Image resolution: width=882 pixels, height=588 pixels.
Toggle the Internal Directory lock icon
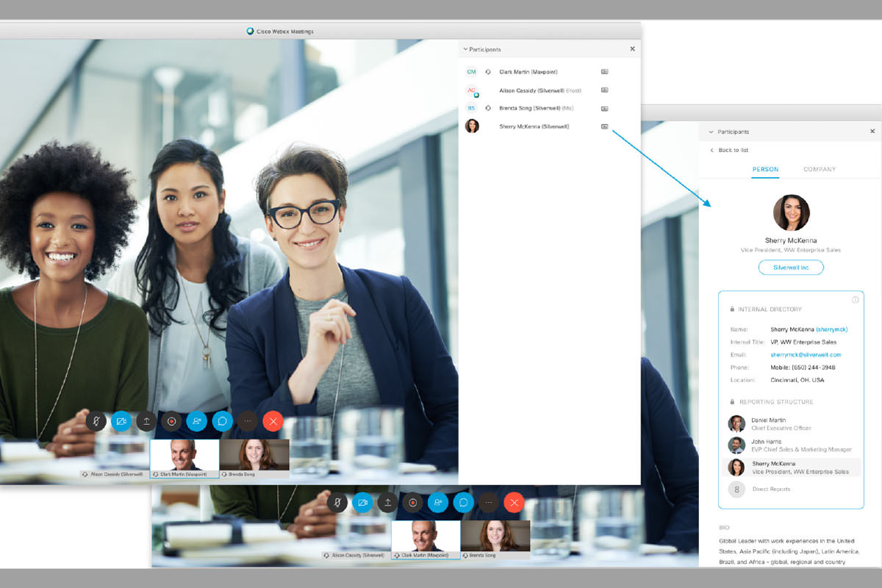tap(732, 309)
